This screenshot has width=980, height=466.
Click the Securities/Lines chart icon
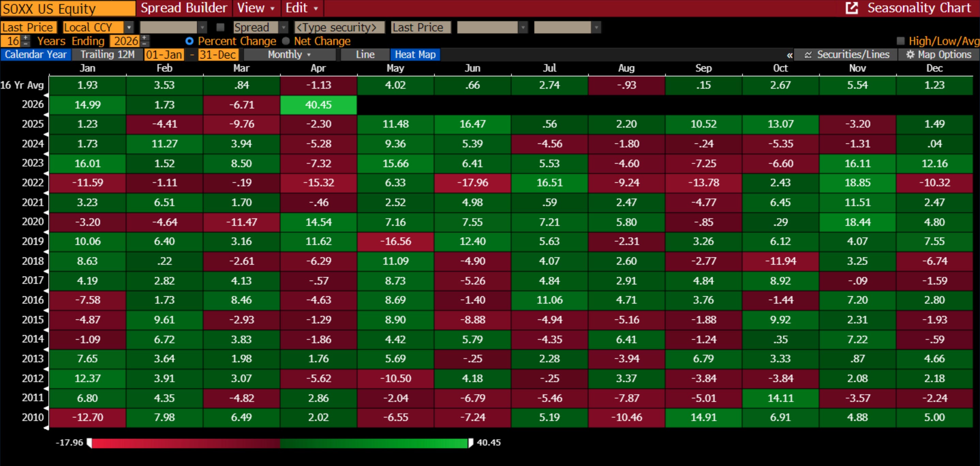808,55
